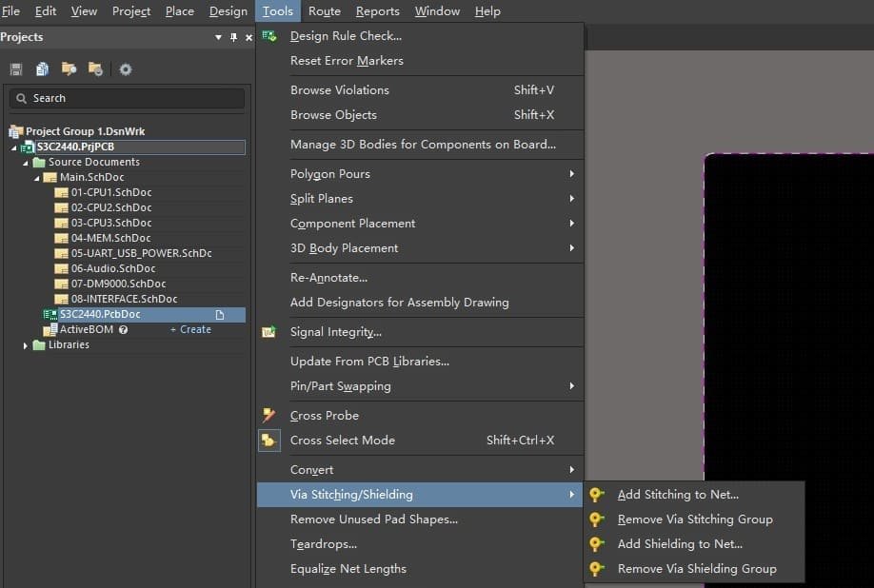Image resolution: width=874 pixels, height=588 pixels.
Task: Pin the Projects panel
Action: coord(233,37)
